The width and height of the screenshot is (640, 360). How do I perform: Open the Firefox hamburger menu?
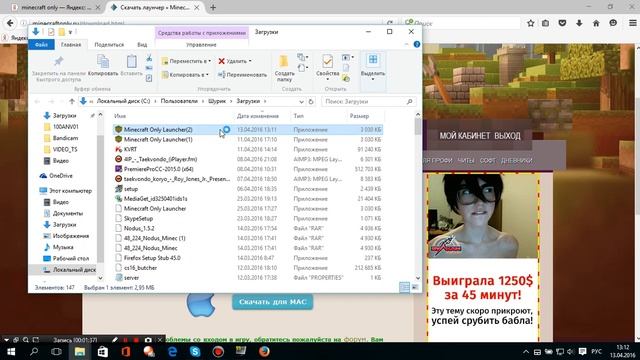click(x=633, y=23)
